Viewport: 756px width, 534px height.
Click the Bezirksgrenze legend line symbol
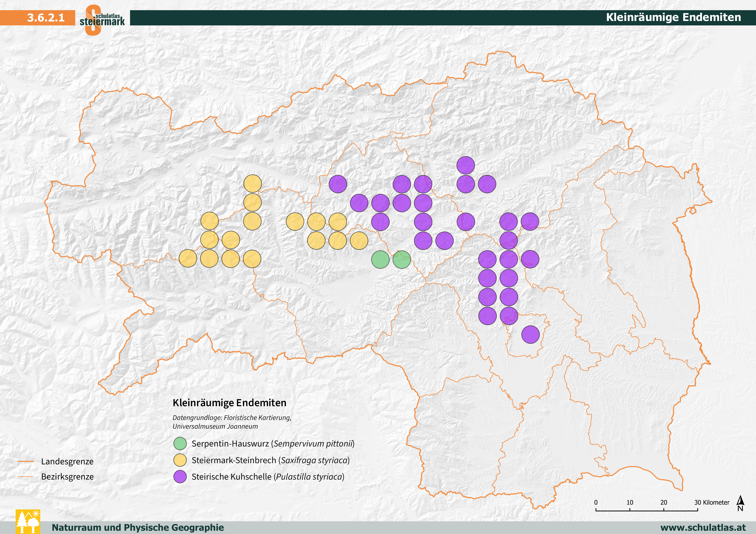(26, 476)
